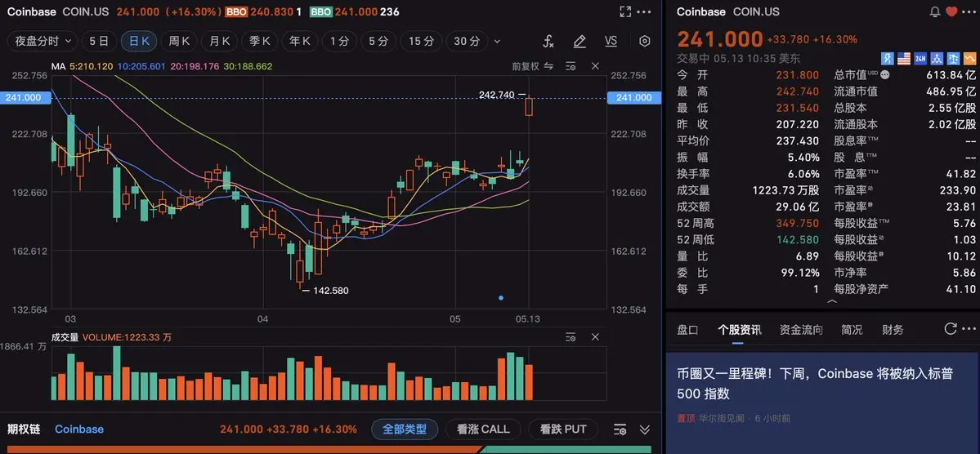Open the 盘口 tab
Viewport: 980px width, 454px height.
[x=687, y=330]
